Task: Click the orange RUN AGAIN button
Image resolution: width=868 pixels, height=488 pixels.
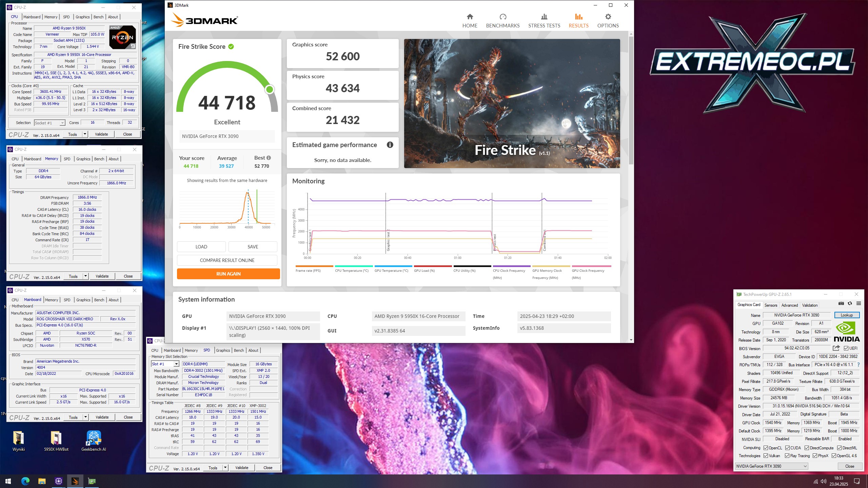Action: (228, 274)
